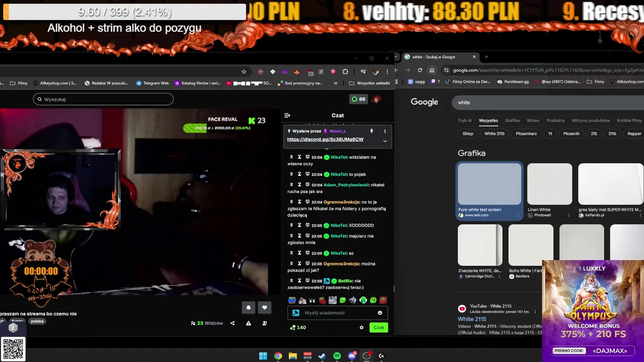
Task: Go to home page in Google window
Action: click(x=432, y=70)
